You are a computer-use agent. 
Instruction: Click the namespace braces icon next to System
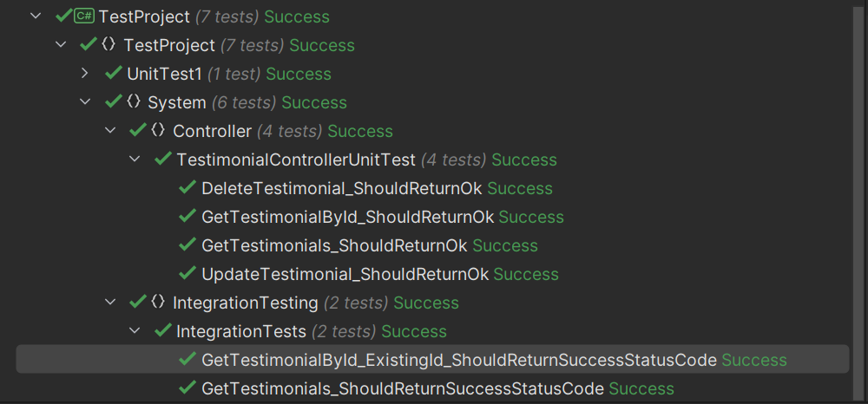(134, 102)
